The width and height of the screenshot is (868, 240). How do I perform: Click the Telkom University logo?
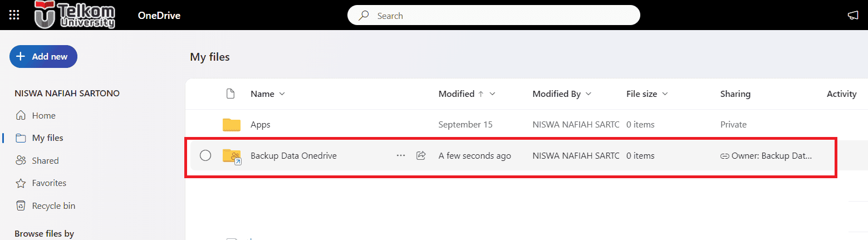75,14
